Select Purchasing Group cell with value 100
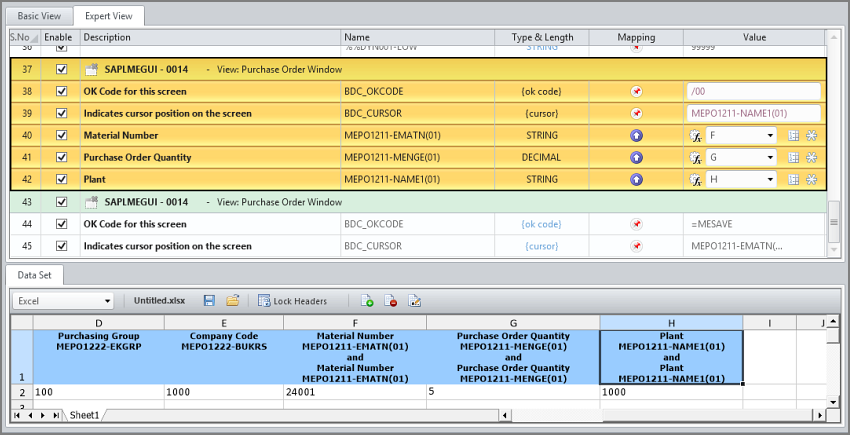Viewport: 850px width, 435px height. tap(98, 392)
